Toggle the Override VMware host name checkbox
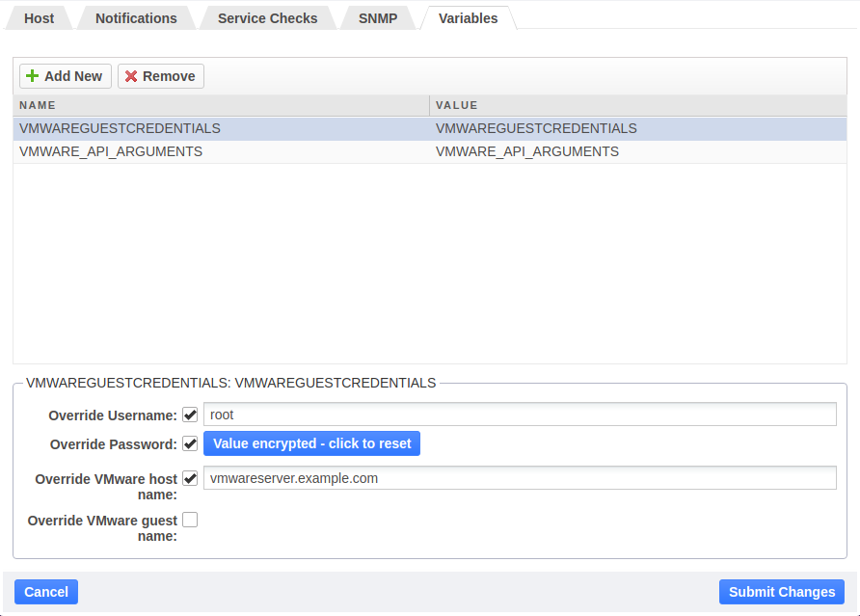Viewport: 860px width, 616px height. coord(190,477)
